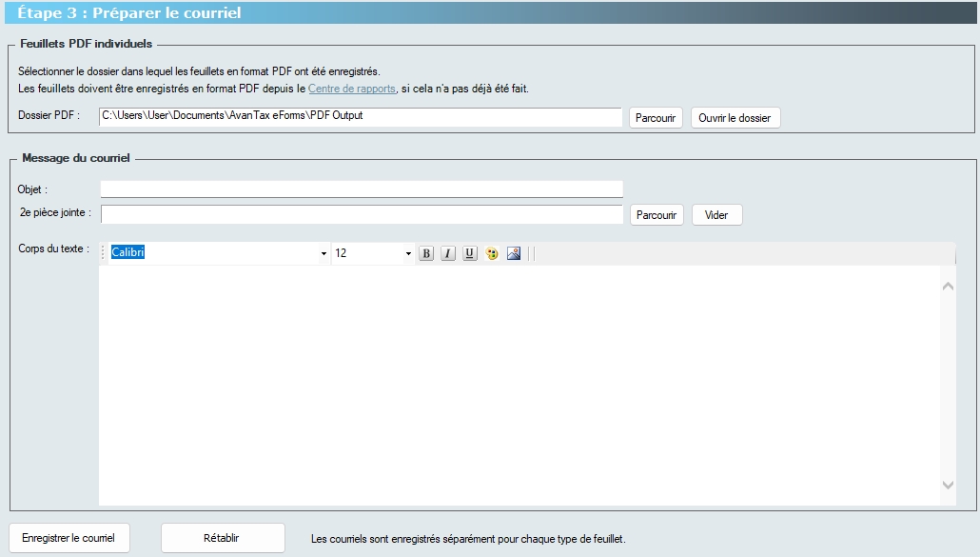
Task: Click the body scrollbar up arrow
Action: pos(948,286)
